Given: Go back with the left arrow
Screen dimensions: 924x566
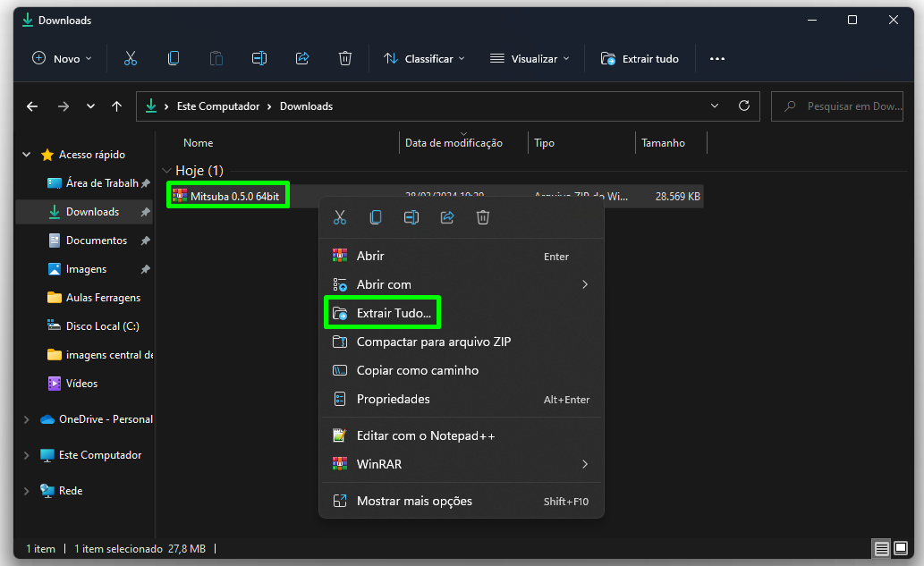Looking at the screenshot, I should [x=32, y=106].
